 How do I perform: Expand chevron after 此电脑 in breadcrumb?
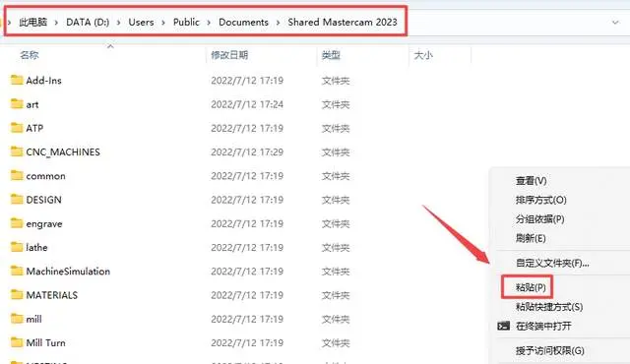[x=56, y=23]
